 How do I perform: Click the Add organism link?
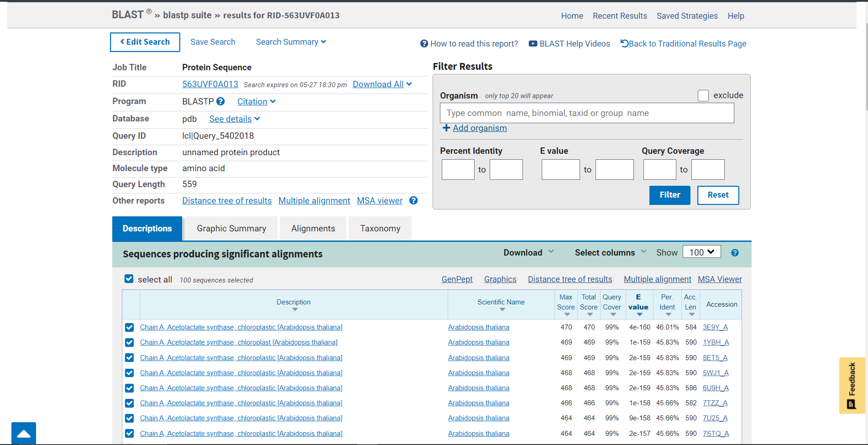(480, 128)
